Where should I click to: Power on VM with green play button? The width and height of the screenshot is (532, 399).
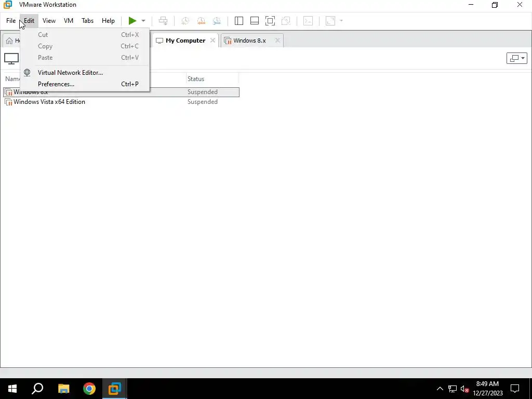(x=132, y=21)
